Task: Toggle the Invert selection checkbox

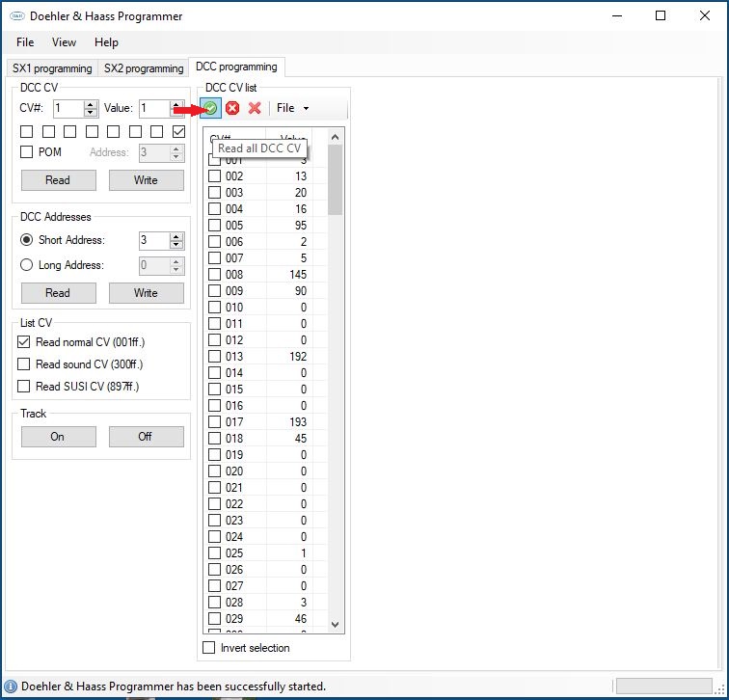Action: [x=208, y=648]
